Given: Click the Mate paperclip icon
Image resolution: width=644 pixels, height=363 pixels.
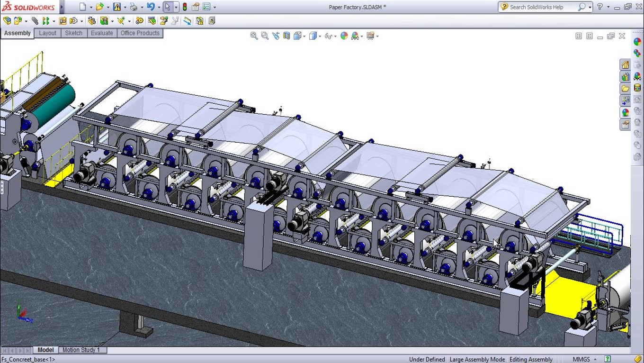Looking at the screenshot, I should [x=35, y=21].
